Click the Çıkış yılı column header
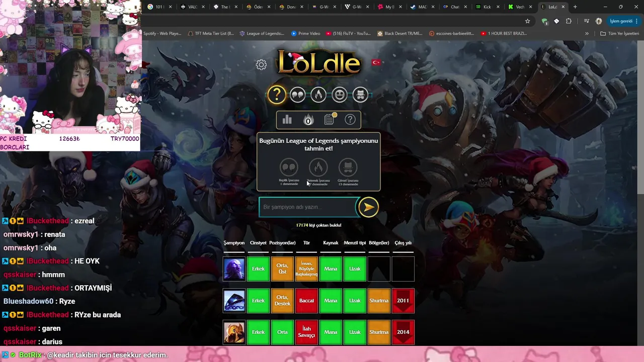Screen dimensions: 644x362 coord(403,243)
